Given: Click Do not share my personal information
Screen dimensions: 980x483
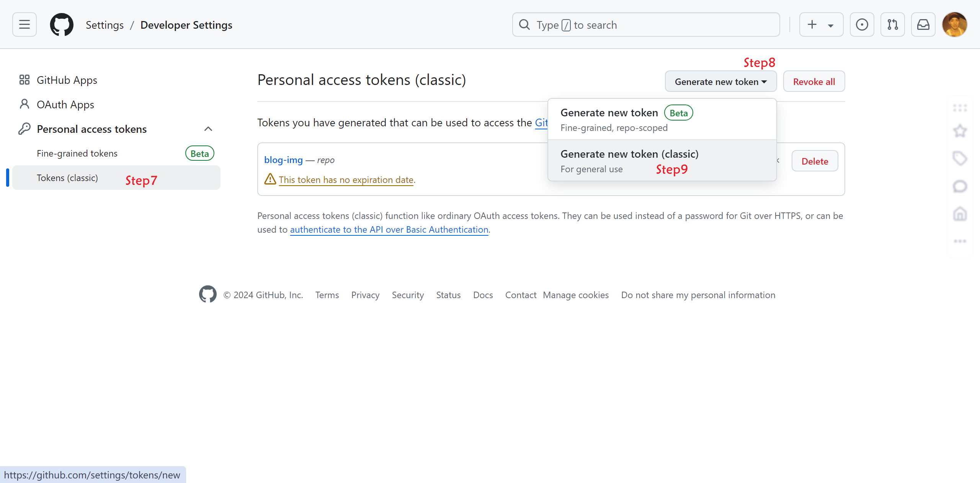Looking at the screenshot, I should coord(698,295).
